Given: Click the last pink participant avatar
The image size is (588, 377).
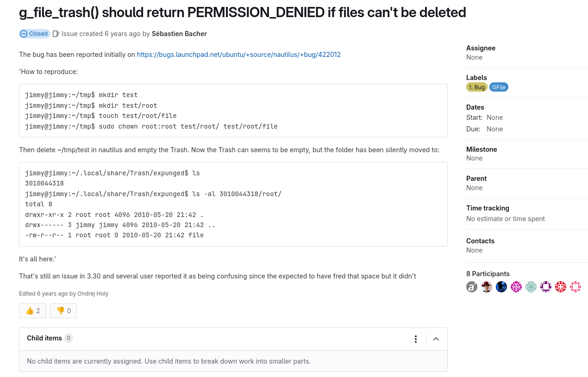Looking at the screenshot, I should (575, 287).
